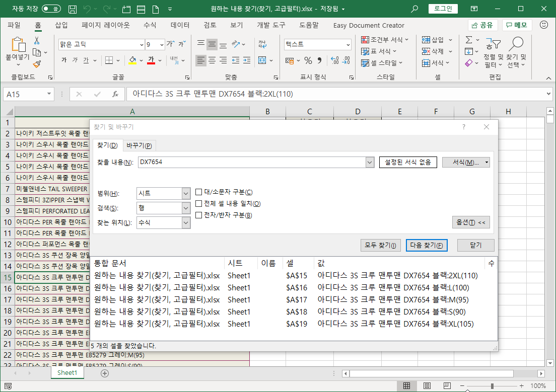Screen dimensions: 556x392
Task: Open the 범위 dropdown set to 시트
Action: pyautogui.click(x=186, y=193)
